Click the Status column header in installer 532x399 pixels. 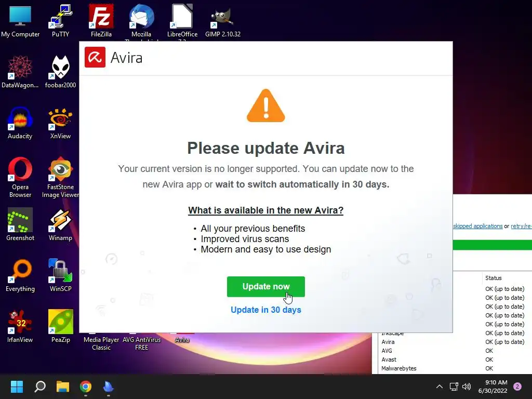494,278
